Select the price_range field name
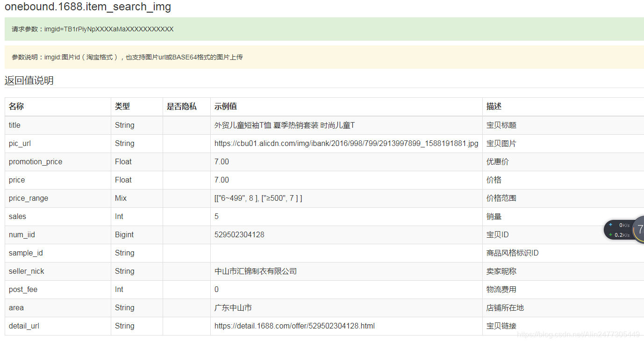 (x=29, y=198)
